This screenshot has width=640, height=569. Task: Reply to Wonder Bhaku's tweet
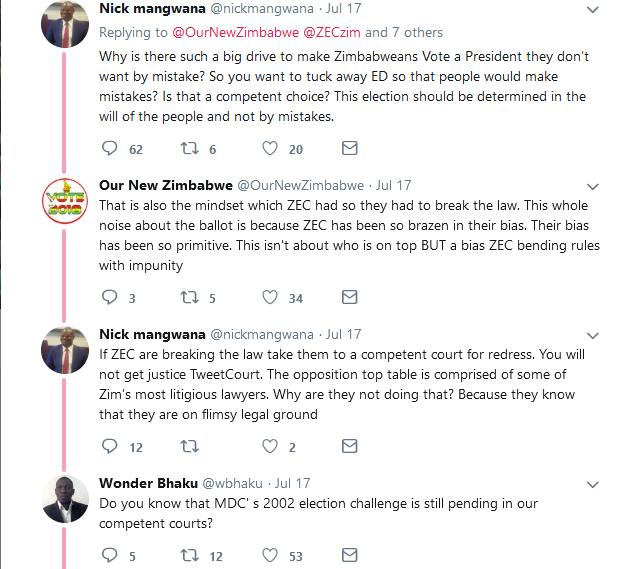click(111, 556)
